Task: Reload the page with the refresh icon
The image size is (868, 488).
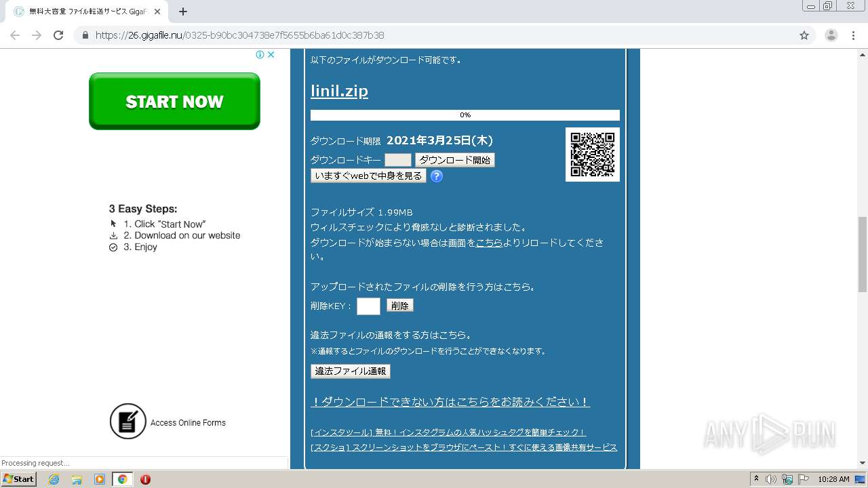Action: point(58,35)
